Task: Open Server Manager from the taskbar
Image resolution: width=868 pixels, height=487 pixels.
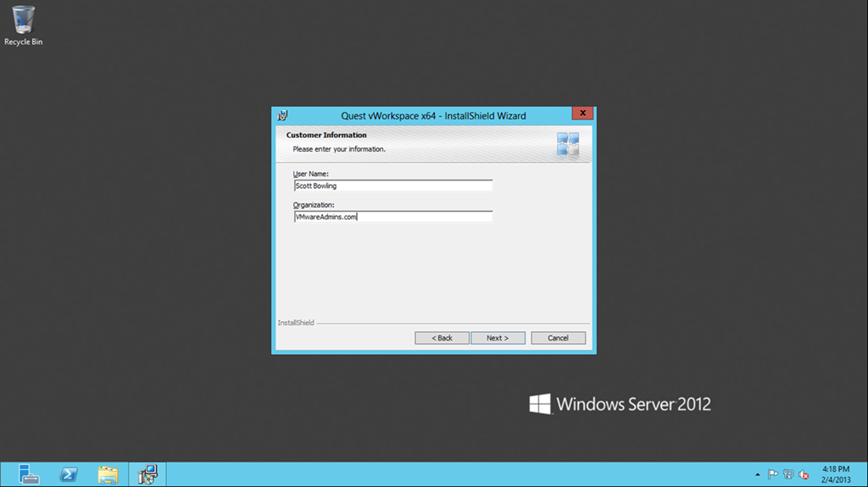Action: tap(28, 474)
